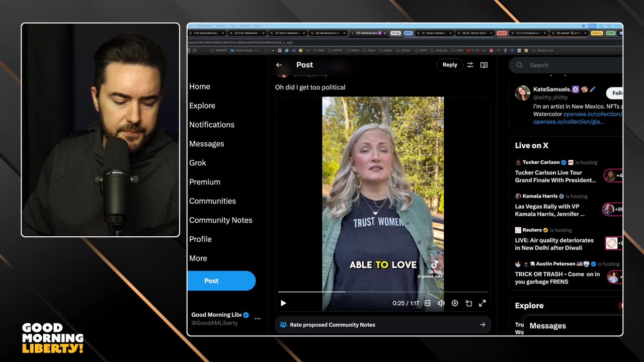Mute the video with the speaker icon

tap(441, 303)
